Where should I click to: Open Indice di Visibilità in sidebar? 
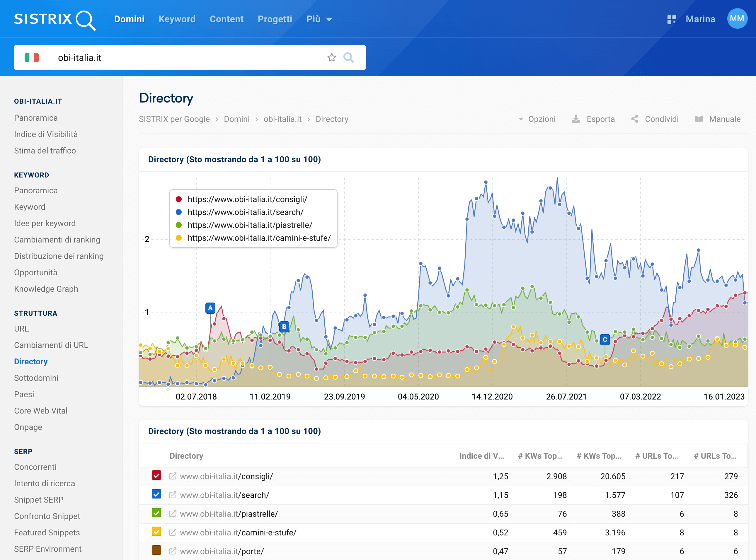click(46, 134)
